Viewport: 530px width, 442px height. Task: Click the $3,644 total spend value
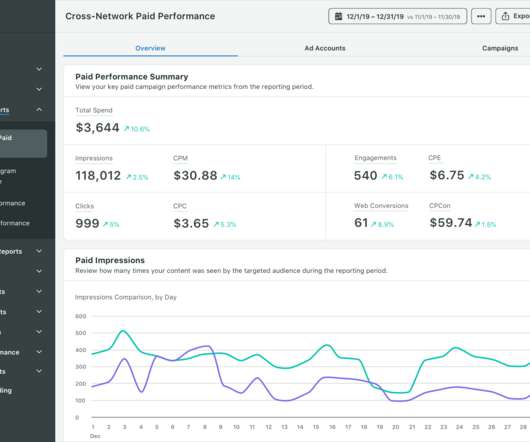point(97,128)
